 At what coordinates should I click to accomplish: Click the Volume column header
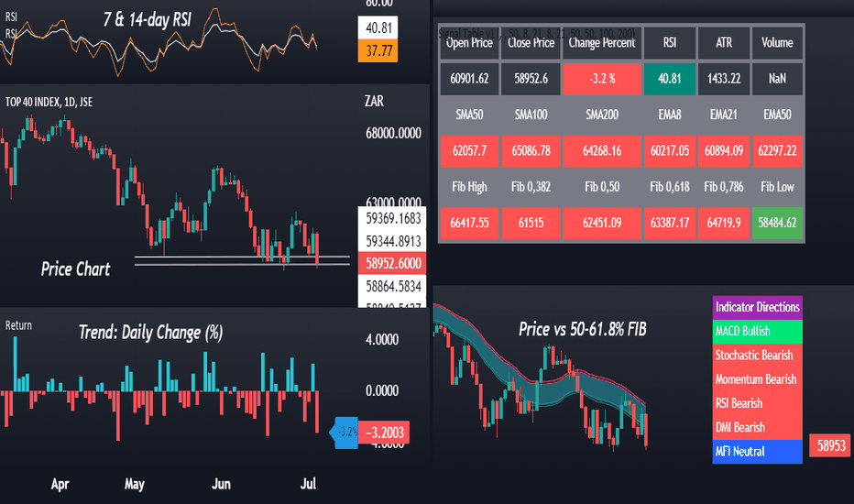(x=777, y=42)
